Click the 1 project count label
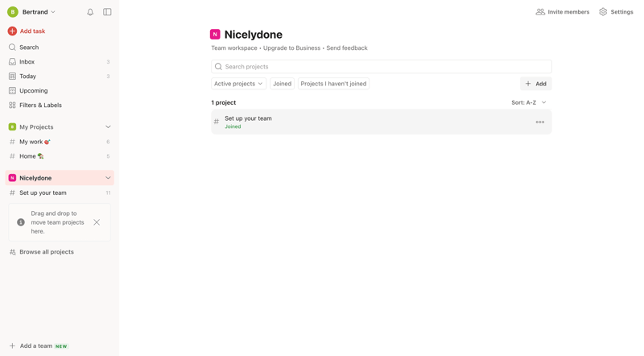644x356 pixels. tap(224, 102)
